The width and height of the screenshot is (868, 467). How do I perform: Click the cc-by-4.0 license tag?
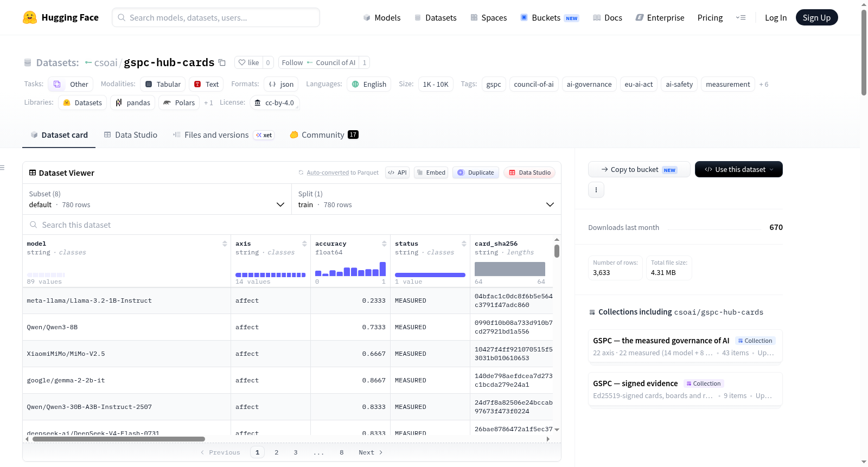(275, 103)
